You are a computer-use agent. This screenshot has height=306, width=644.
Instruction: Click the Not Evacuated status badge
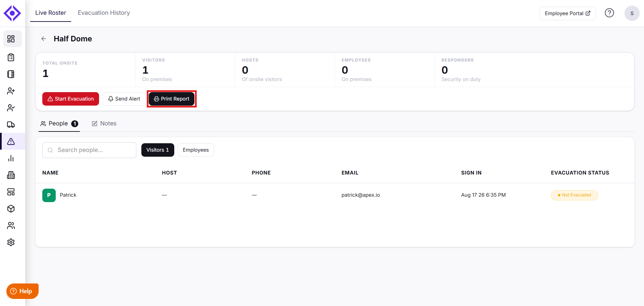(x=574, y=195)
